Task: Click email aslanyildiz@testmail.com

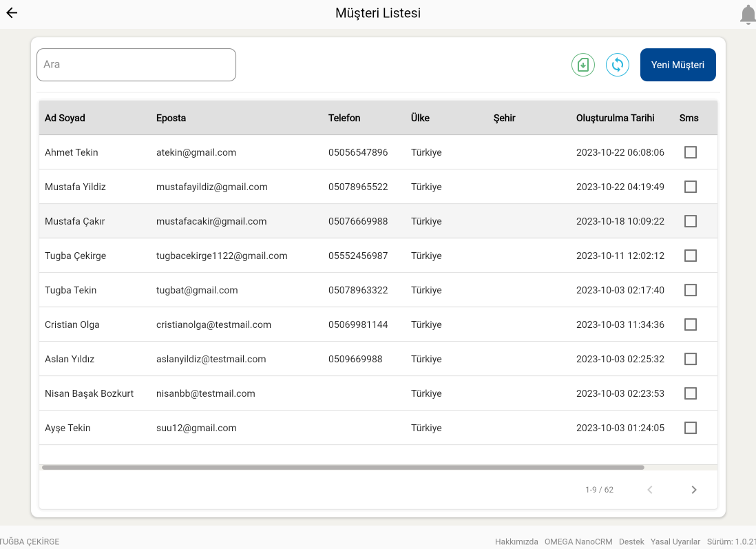Action: click(211, 359)
